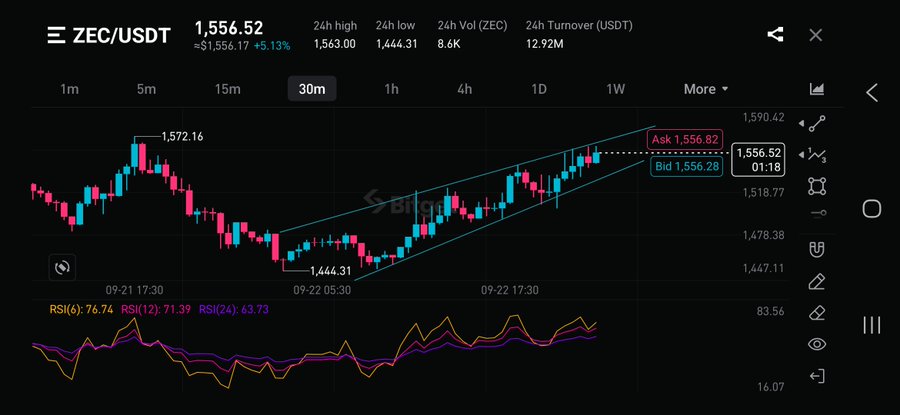Expand the trend line tool options arrow
This screenshot has height=415, width=900.
pos(801,123)
